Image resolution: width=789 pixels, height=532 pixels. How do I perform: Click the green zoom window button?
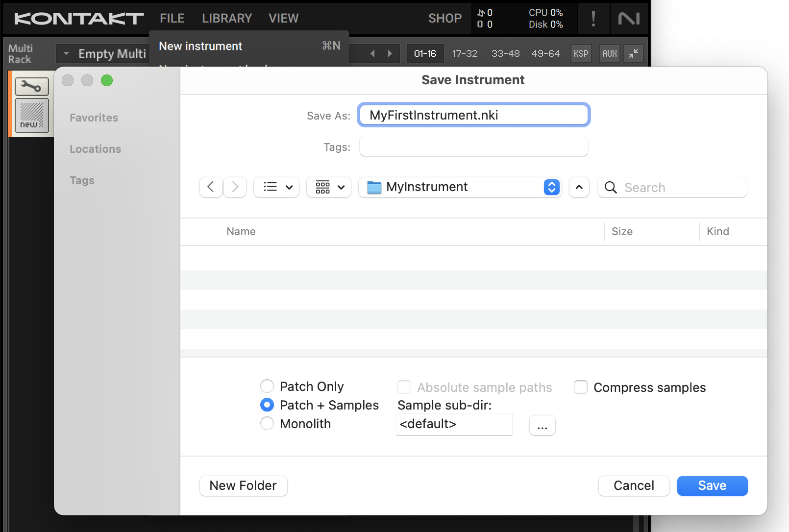tap(107, 80)
